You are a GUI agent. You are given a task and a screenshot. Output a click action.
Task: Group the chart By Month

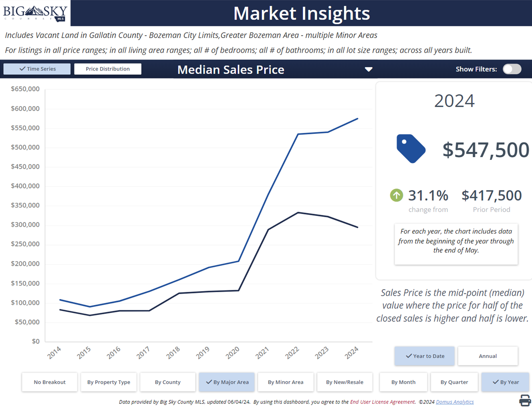click(403, 382)
